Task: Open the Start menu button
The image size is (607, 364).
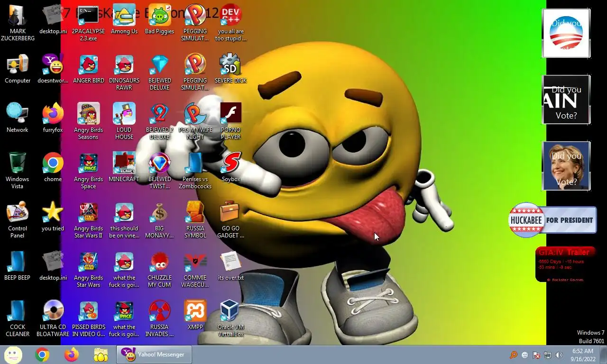Action: click(13, 355)
